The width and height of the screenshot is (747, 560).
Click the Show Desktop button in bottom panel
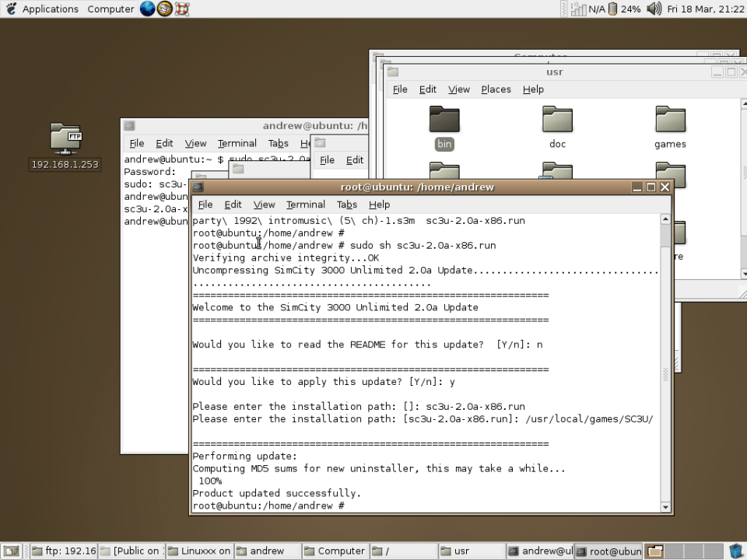click(13, 551)
